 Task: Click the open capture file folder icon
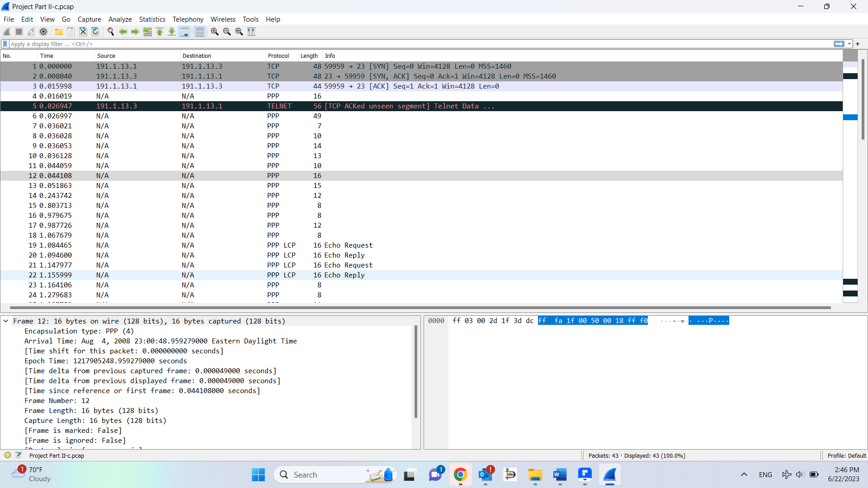point(59,32)
